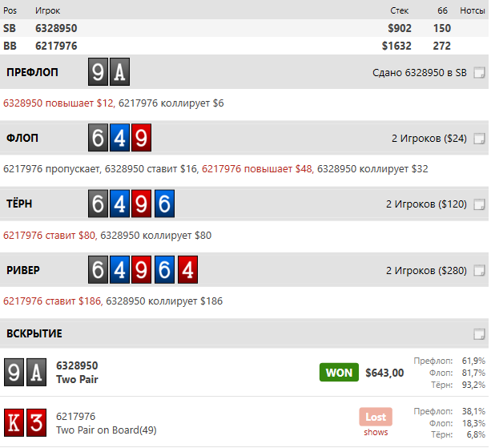Click the Нотсы column header

click(x=473, y=10)
